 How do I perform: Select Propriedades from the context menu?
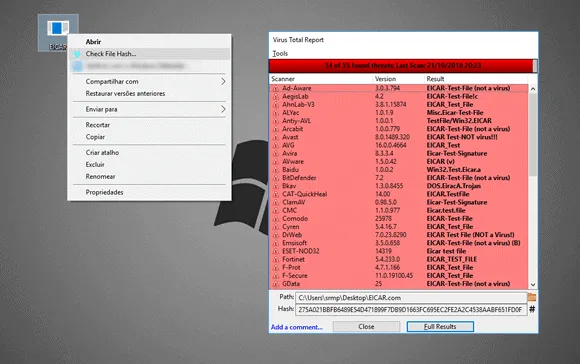click(104, 192)
